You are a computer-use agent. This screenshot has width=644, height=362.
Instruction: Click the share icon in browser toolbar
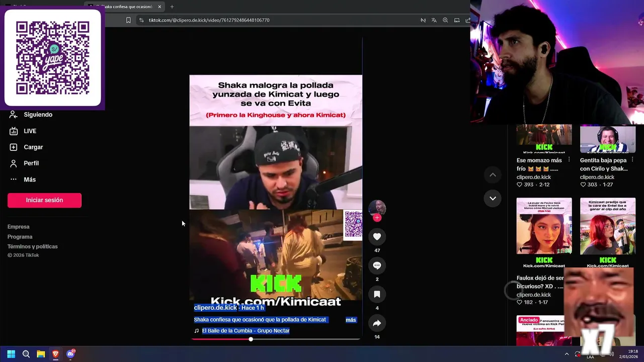[468, 20]
